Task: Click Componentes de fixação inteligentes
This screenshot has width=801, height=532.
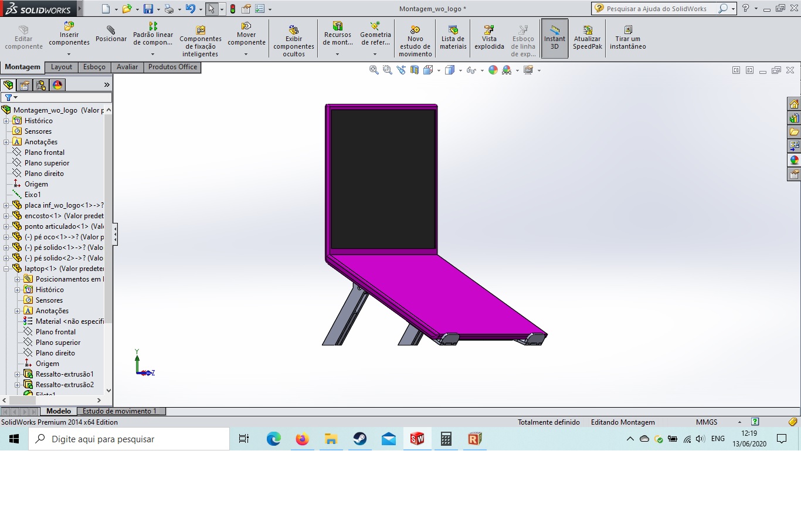Action: pos(201,42)
